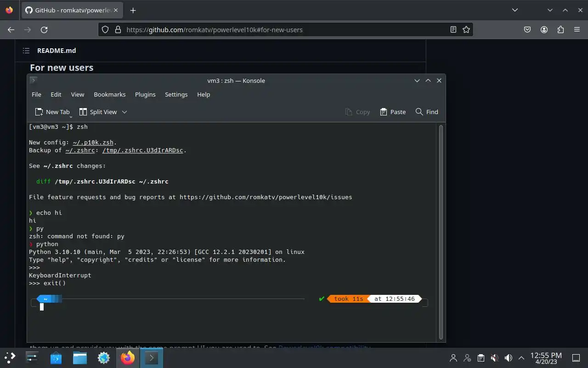Expand hidden system tray icons arrow
Image resolution: width=588 pixels, height=368 pixels.
pos(521,358)
